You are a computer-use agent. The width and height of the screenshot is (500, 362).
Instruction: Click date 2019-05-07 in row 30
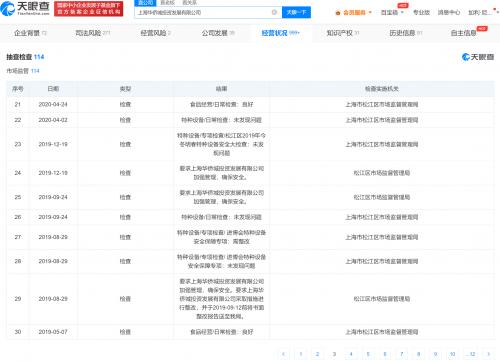coord(53,332)
